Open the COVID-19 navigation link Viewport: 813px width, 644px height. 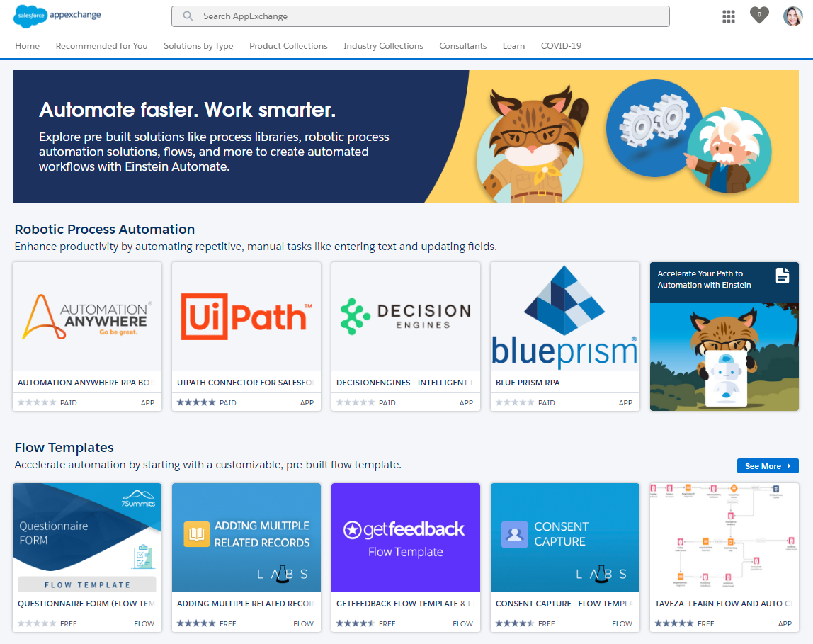[x=561, y=46]
